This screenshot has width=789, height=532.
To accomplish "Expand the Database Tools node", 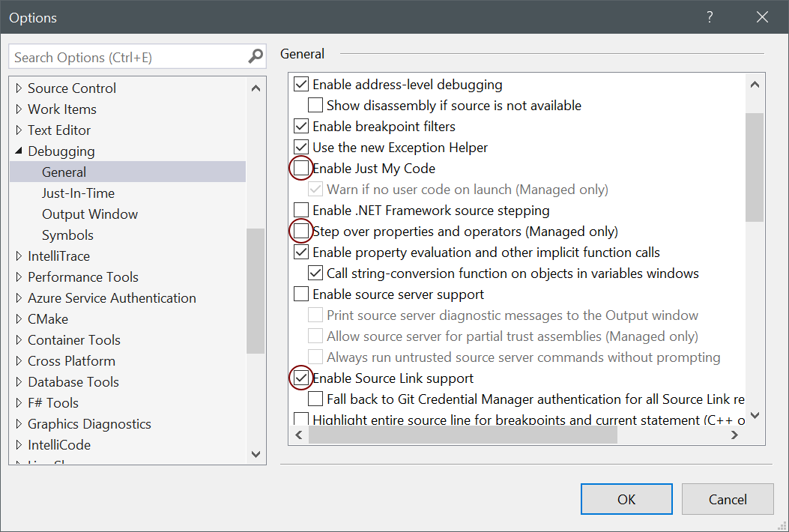I will [x=19, y=382].
